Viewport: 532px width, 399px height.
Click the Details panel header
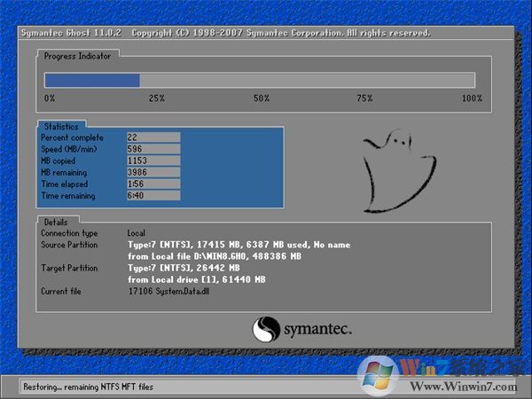57,221
